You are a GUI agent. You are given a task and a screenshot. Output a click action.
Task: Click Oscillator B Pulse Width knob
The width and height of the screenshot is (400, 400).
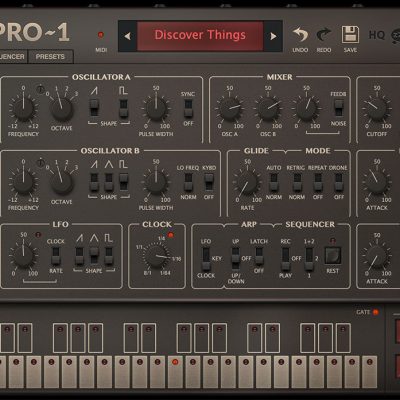156,182
